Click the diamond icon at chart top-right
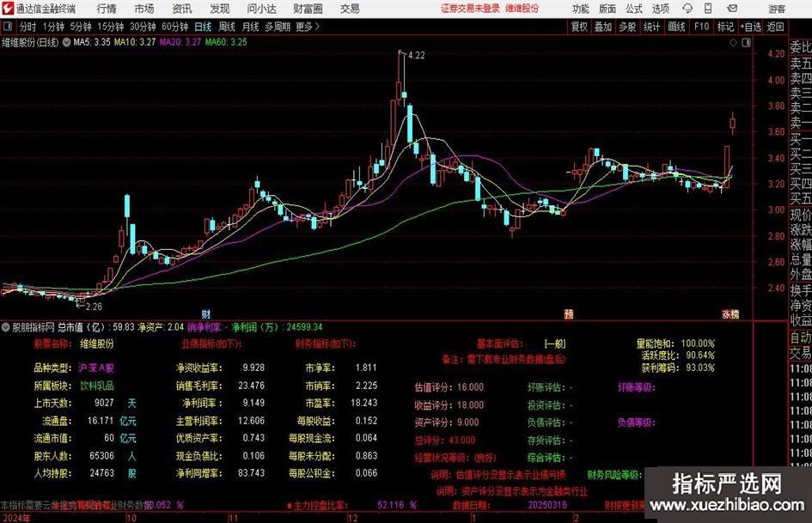Screen dimensions: 812x523 pyautogui.click(x=733, y=43)
